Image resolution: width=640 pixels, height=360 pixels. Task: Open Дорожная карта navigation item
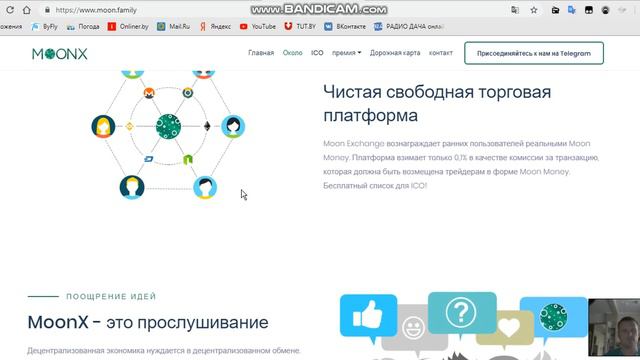point(395,53)
